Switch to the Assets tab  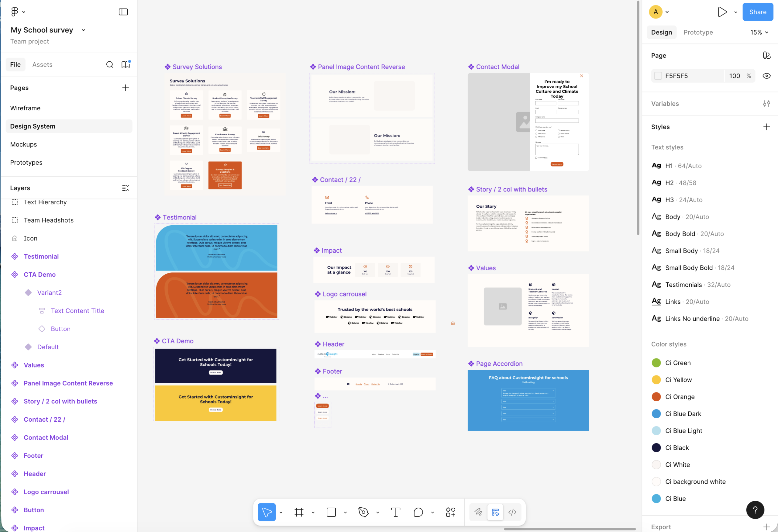(42, 65)
